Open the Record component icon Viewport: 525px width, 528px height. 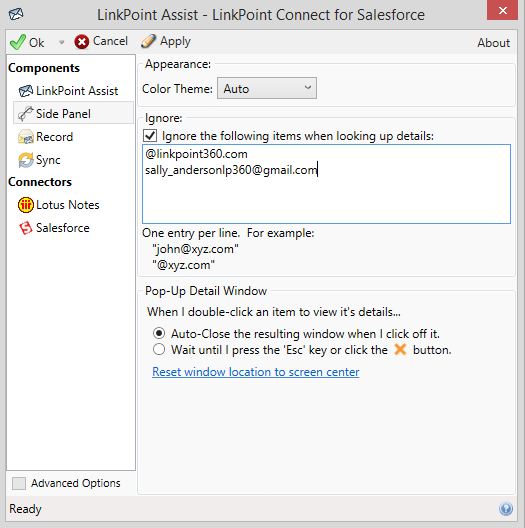tap(26, 137)
